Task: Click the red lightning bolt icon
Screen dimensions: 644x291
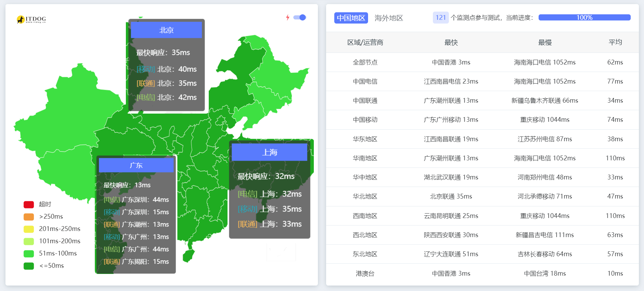Action: coord(288,17)
